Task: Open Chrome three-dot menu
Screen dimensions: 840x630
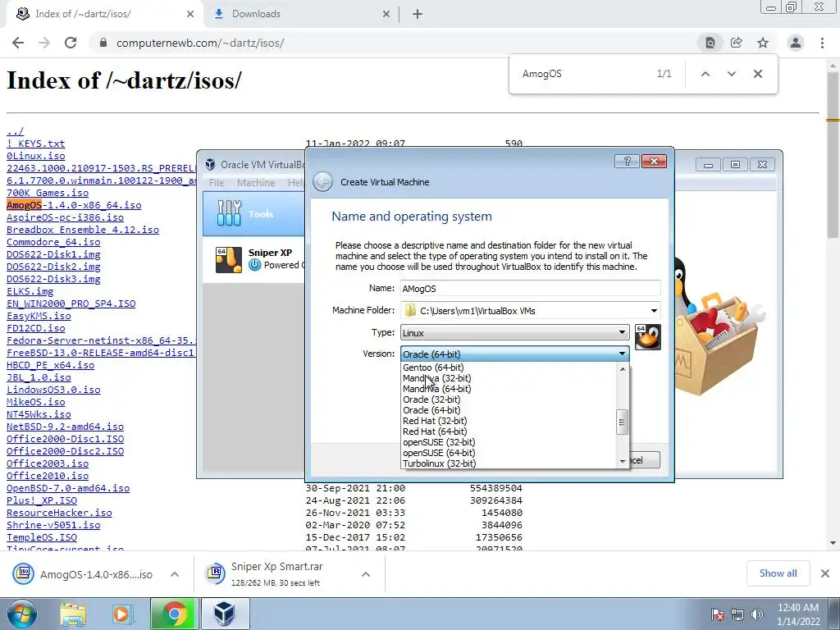Action: [822, 43]
